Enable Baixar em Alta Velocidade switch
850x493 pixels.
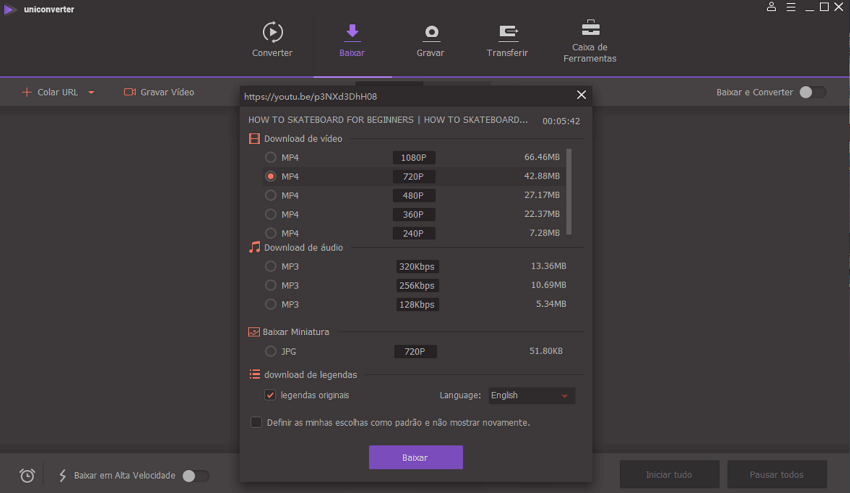[195, 476]
